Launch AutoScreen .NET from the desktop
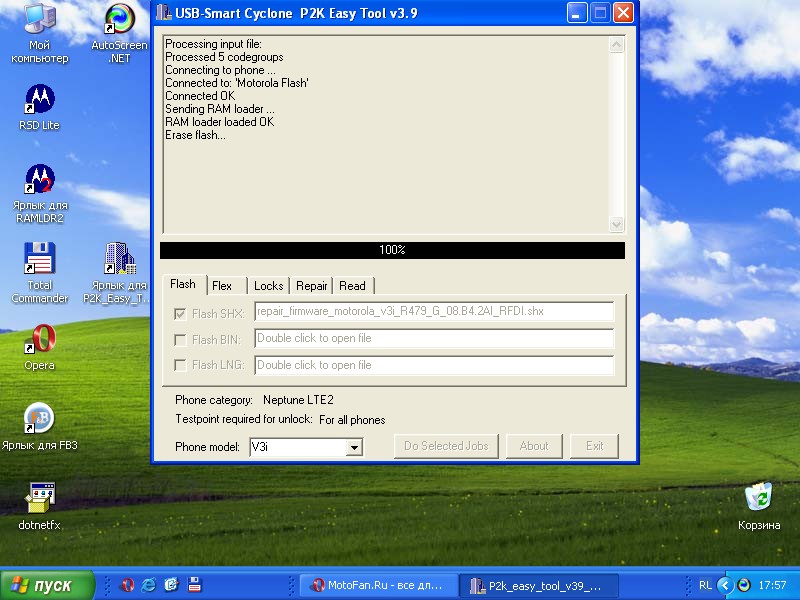This screenshot has width=800, height=600. tap(119, 33)
